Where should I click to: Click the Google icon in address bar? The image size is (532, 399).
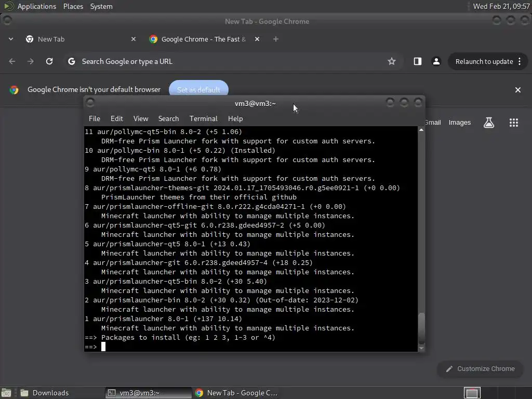tap(72, 61)
